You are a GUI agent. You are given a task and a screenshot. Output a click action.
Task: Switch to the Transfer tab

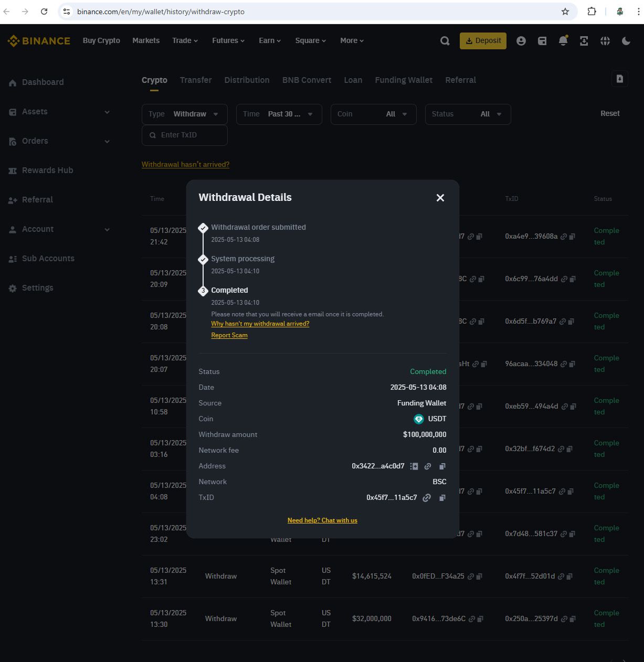point(196,80)
